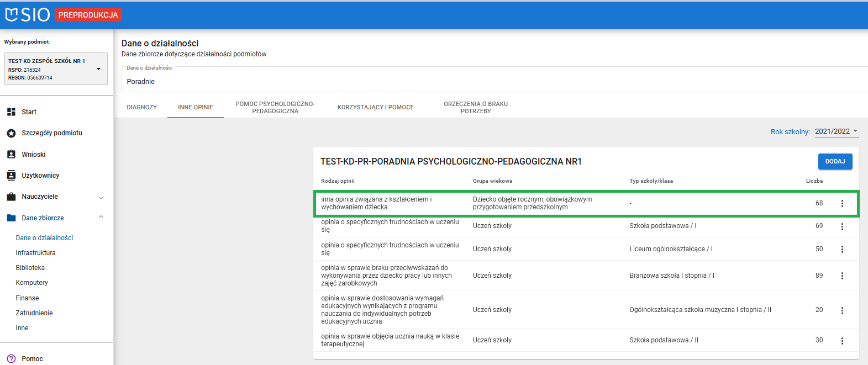The height and width of the screenshot is (365, 868).
Task: Open the Pomoc link in the sidebar
Action: pyautogui.click(x=32, y=359)
